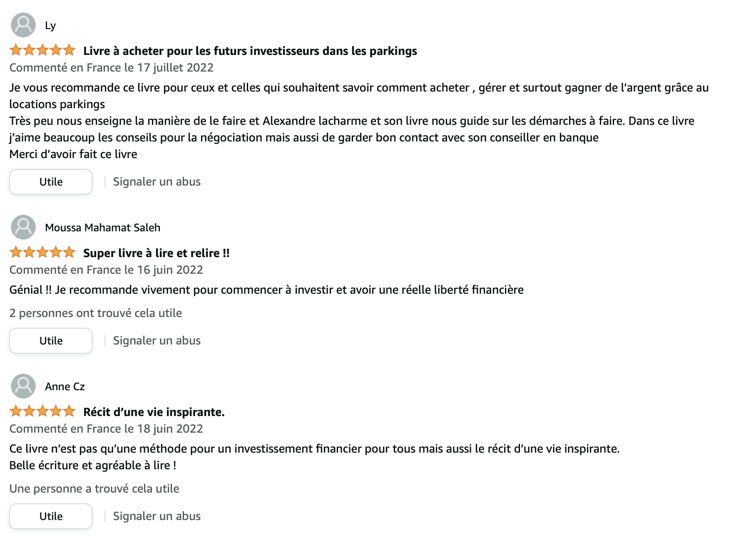Viewport: 756px width, 540px height.
Task: Click the five-star rating on Ly's review
Action: [x=42, y=50]
